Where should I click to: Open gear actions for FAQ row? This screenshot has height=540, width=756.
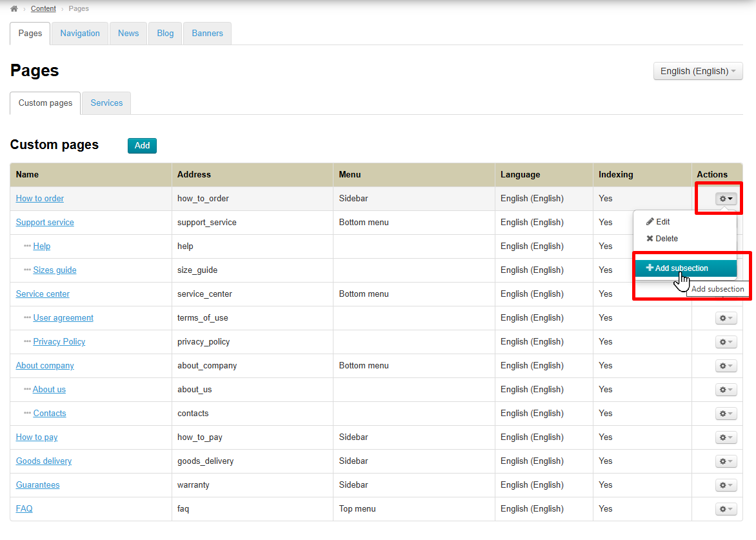(726, 509)
